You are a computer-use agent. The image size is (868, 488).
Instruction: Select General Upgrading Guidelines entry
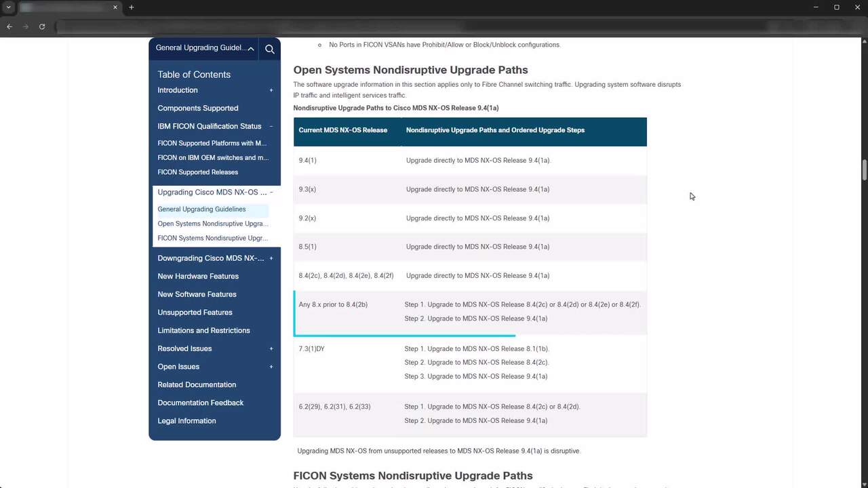click(x=201, y=209)
